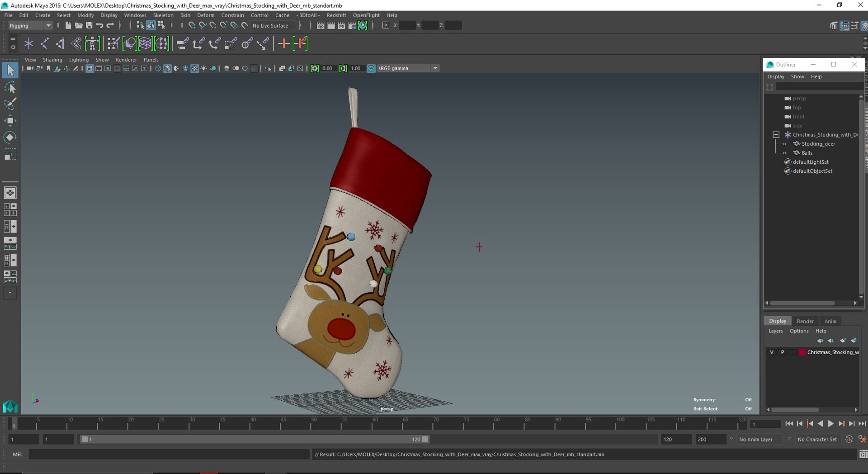Click the Create IK Handle shelf icon
The width and height of the screenshot is (868, 474).
60,43
